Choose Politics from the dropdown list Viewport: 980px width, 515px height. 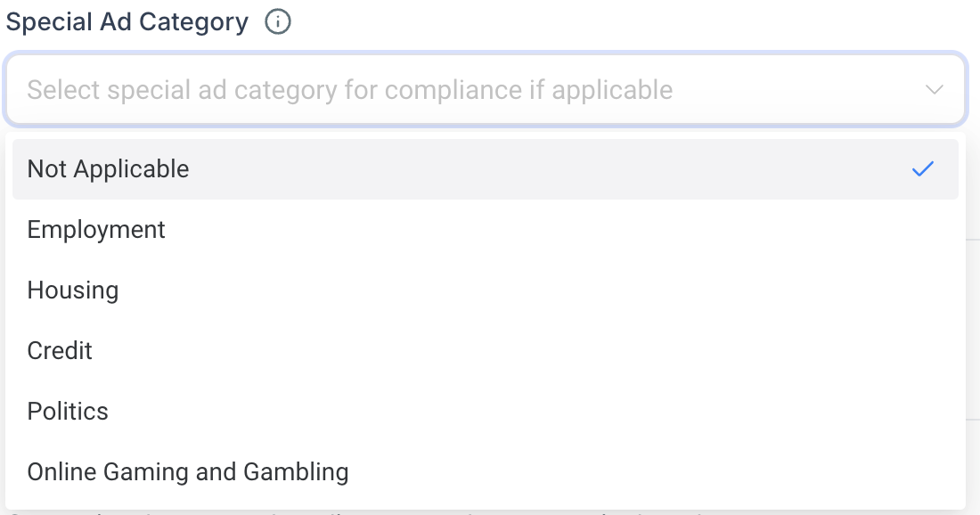[486, 412]
